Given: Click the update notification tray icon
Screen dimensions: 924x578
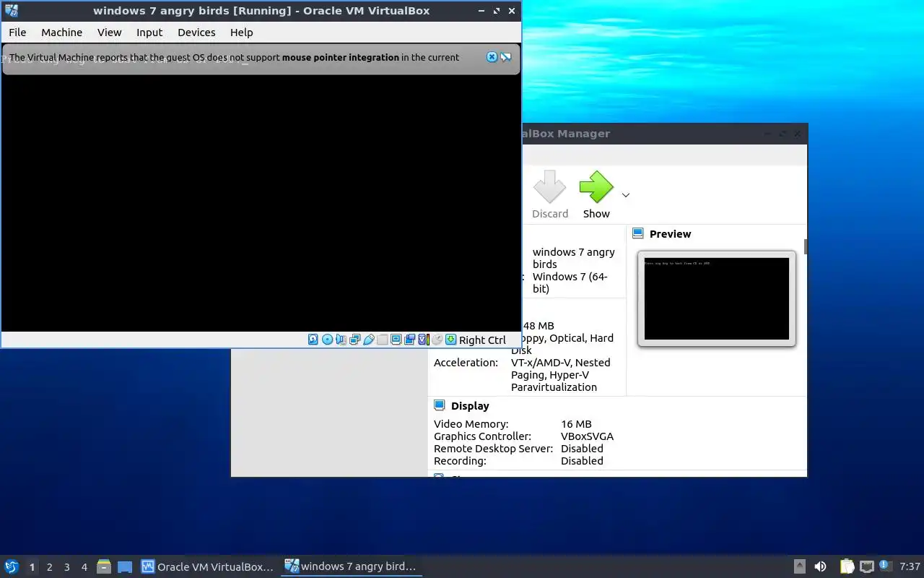Looking at the screenshot, I should [x=886, y=566].
